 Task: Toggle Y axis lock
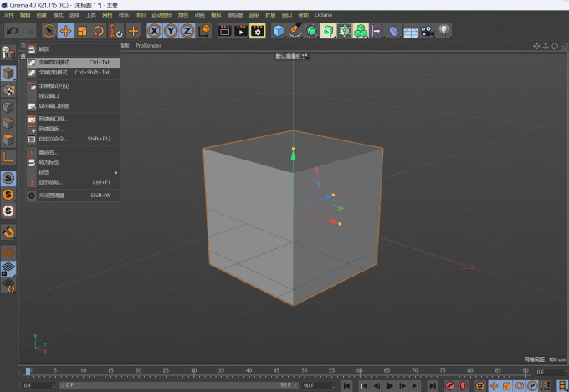(x=171, y=31)
